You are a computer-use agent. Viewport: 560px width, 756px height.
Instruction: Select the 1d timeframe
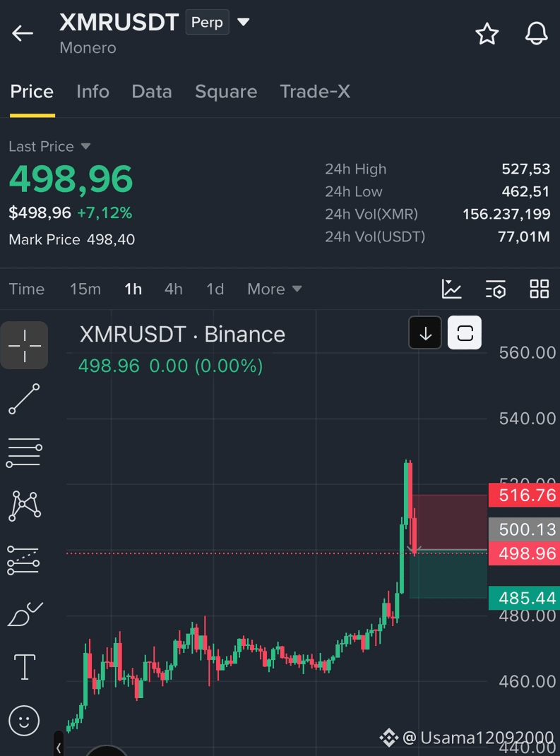tap(215, 289)
